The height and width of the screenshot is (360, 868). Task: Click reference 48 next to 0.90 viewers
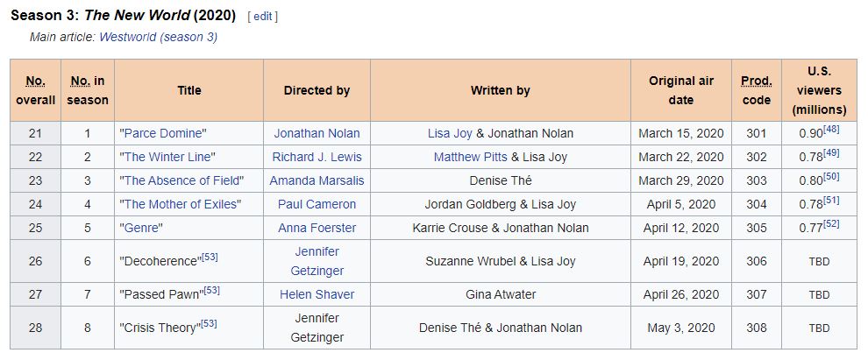tap(832, 130)
